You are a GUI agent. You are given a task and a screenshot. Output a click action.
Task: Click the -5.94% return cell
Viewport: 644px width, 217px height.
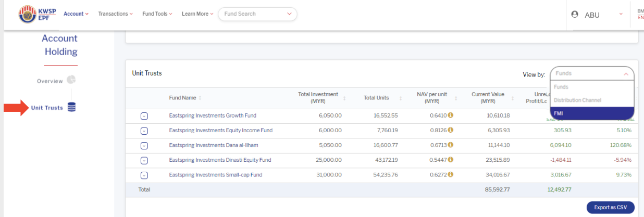click(x=622, y=160)
